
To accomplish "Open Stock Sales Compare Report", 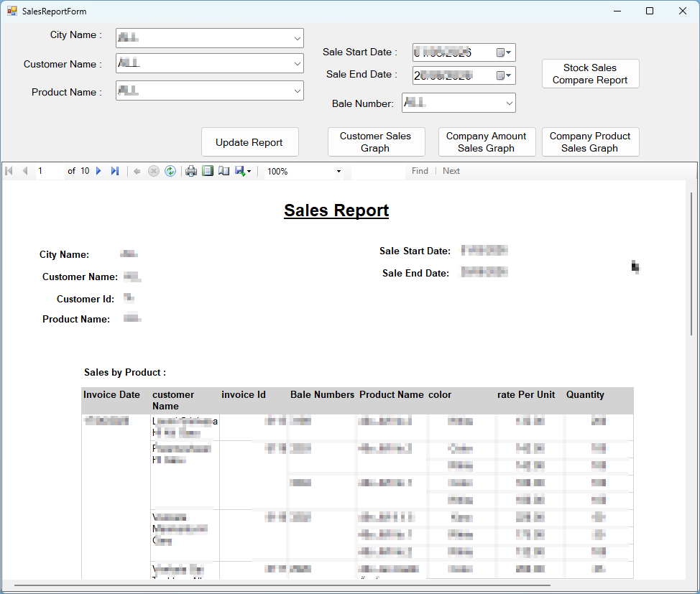I will pos(590,74).
